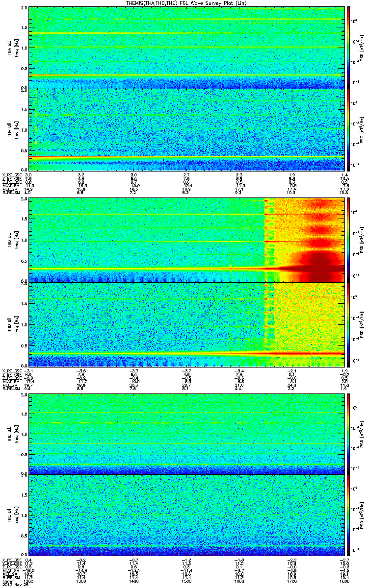The width and height of the screenshot is (368, 588).
Task: Click the 1500 time label
Action: coord(187,582)
